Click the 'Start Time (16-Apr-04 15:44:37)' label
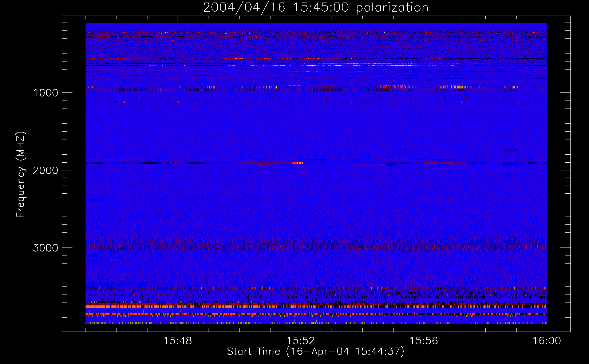The image size is (589, 364). click(316, 352)
